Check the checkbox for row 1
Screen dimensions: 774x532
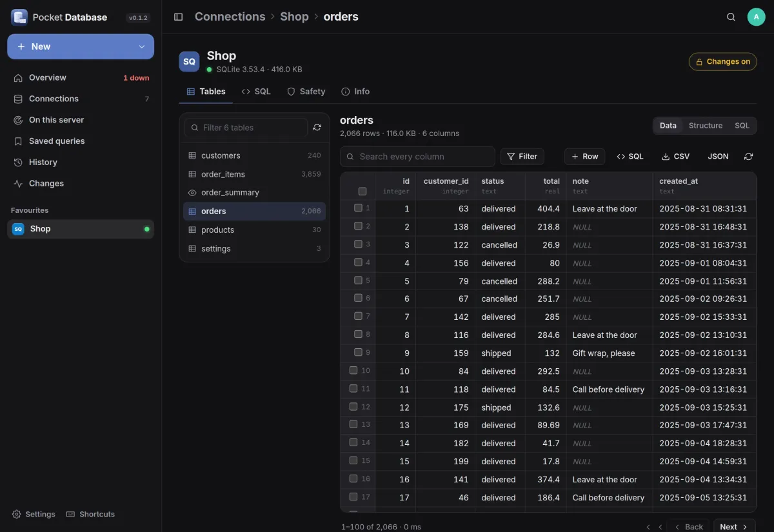tap(358, 208)
